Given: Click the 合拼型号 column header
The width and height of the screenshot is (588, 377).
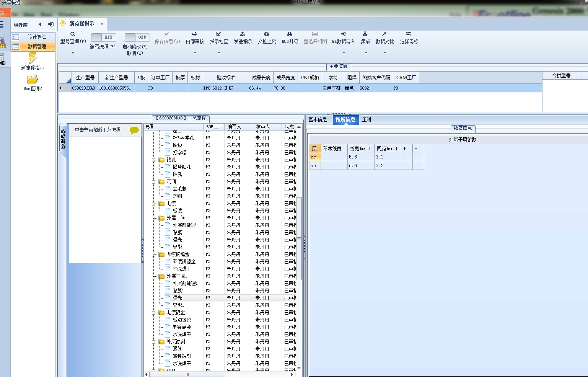Looking at the screenshot, I should [x=561, y=76].
